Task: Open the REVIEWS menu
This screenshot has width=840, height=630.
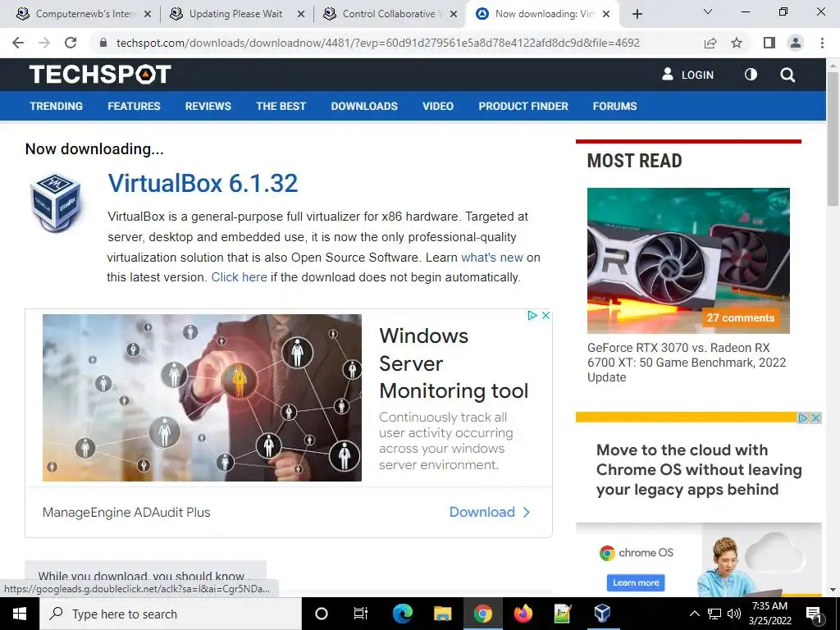Action: (x=208, y=106)
